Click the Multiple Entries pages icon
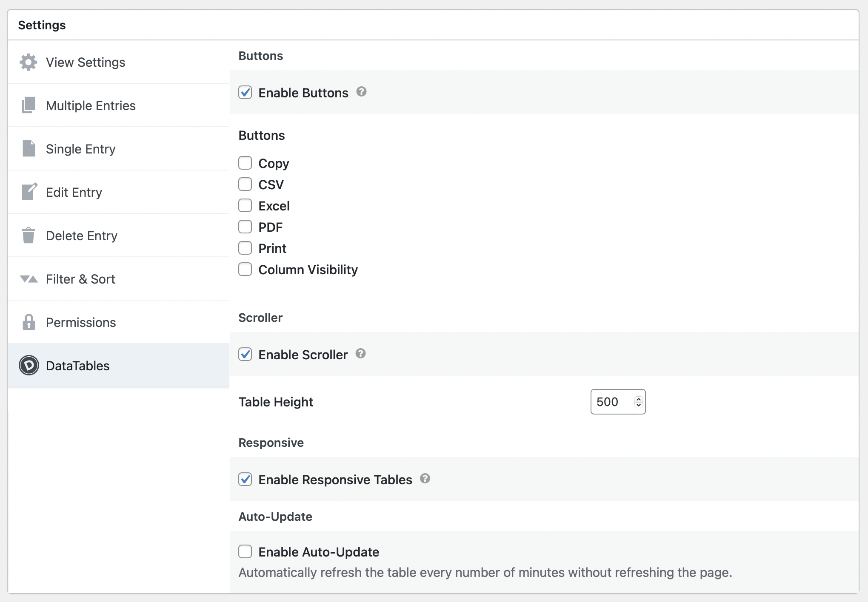 click(x=29, y=105)
